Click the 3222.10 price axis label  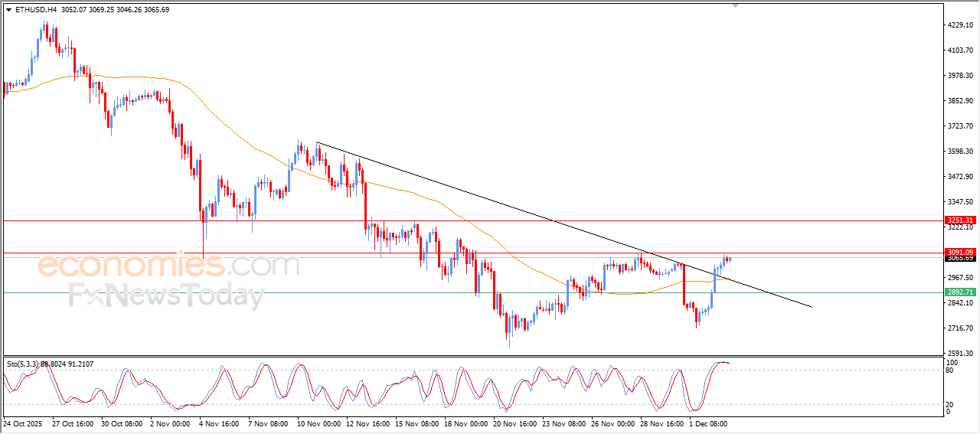tap(960, 227)
